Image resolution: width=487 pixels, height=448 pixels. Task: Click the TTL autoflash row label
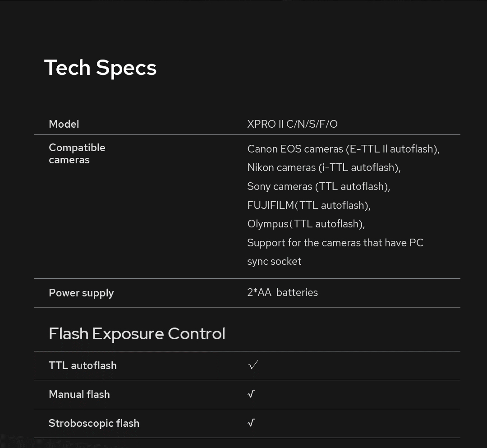pyautogui.click(x=83, y=365)
